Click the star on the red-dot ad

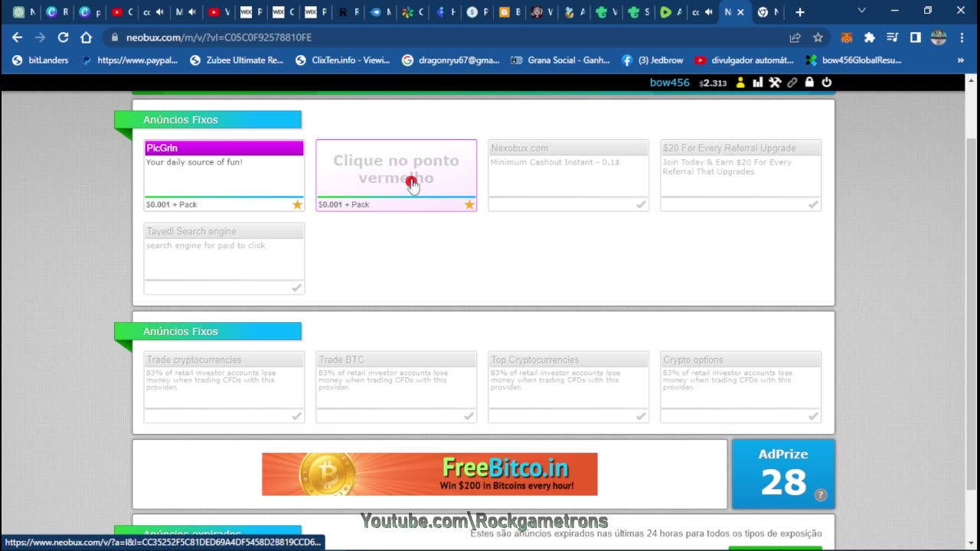tap(469, 204)
